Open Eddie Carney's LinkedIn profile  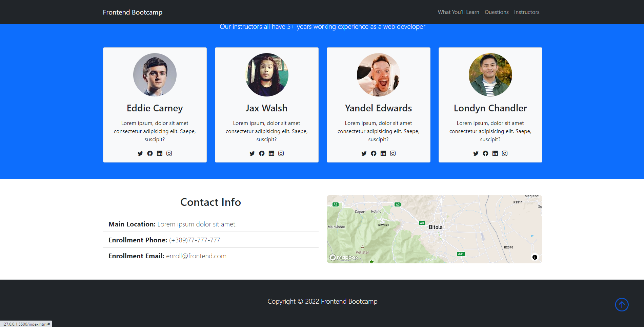pos(159,153)
